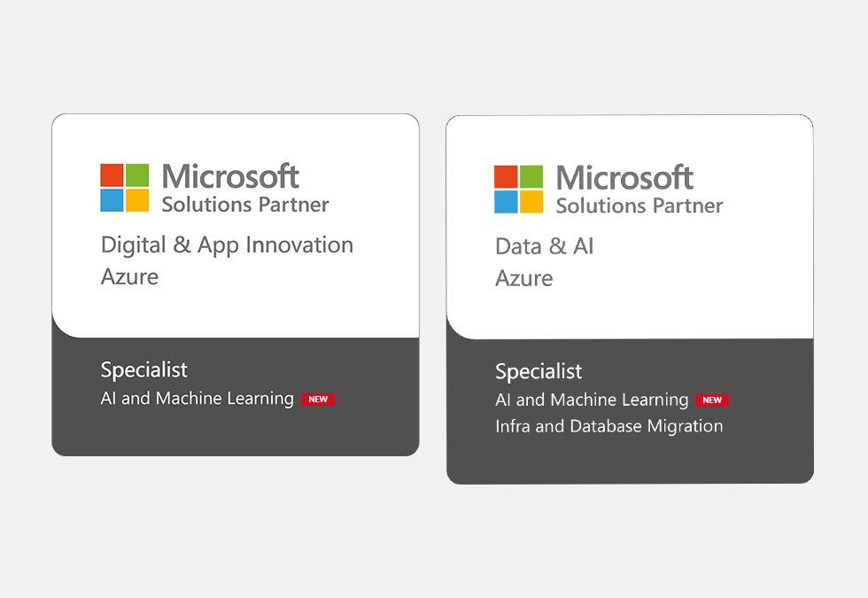Screen dimensions: 868x598
Task: Click Solutions Partner text on right badge
Action: (x=639, y=206)
